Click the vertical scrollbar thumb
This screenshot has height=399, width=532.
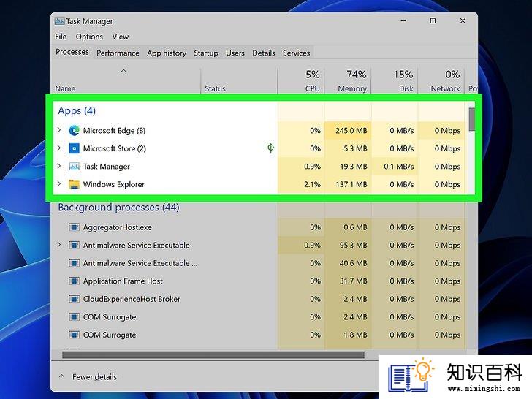[x=471, y=119]
